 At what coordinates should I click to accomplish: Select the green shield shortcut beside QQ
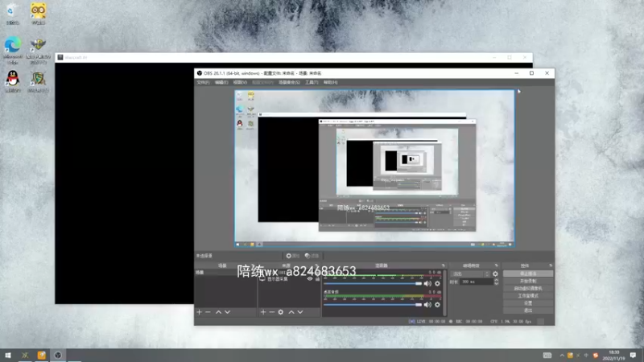[38, 81]
